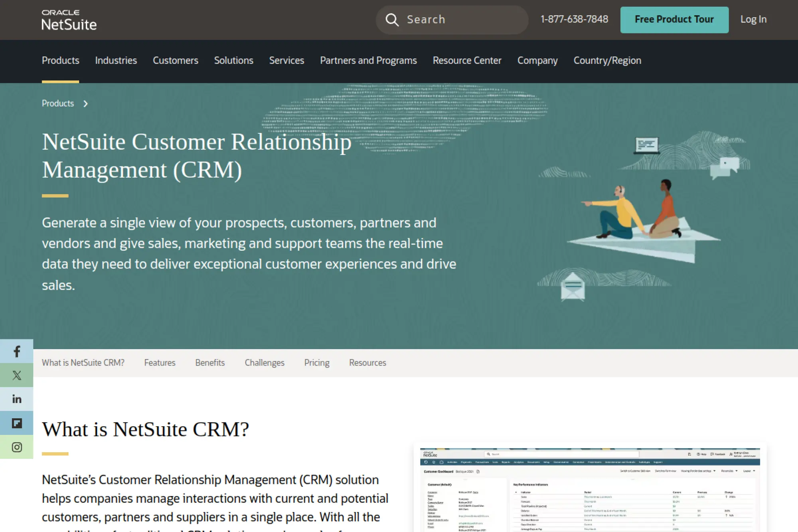
Task: Click the 1-877-638-7848 phone link
Action: (x=574, y=20)
